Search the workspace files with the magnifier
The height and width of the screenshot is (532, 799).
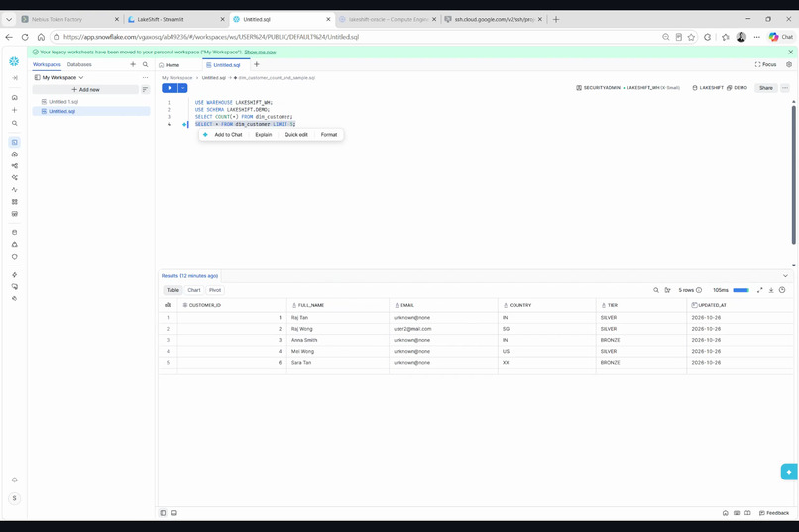[145, 64]
